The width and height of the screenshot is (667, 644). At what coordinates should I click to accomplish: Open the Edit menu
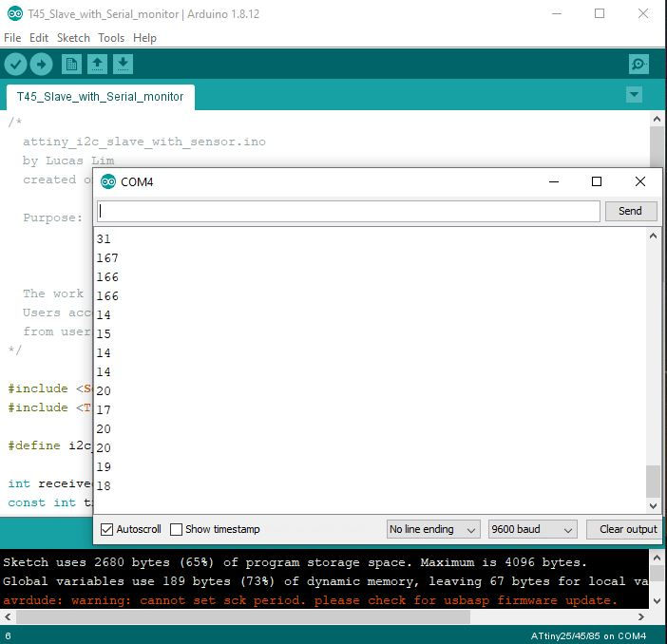[x=39, y=38]
